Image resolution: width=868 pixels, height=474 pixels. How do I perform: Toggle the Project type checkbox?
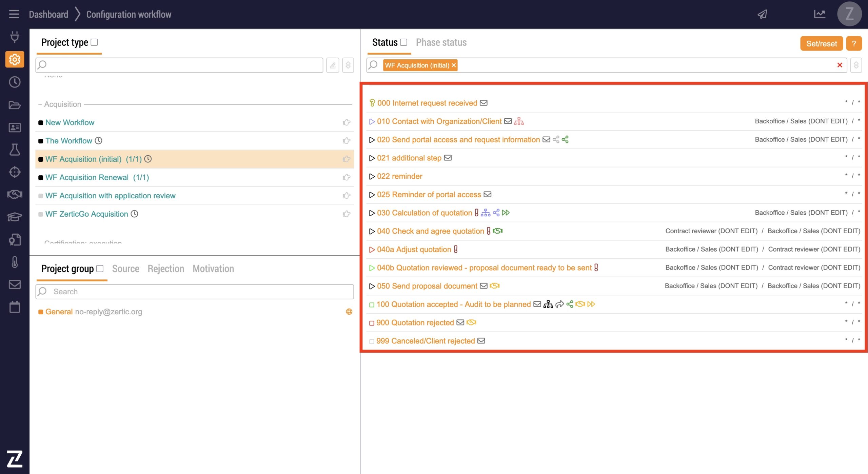(x=95, y=42)
